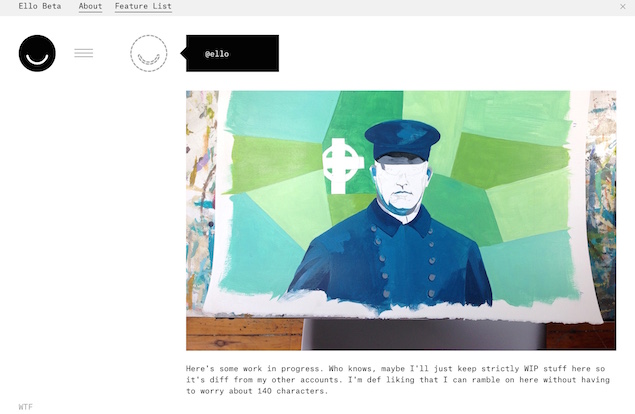Click the Ello Beta banner title
This screenshot has width=635, height=414.
coord(40,6)
